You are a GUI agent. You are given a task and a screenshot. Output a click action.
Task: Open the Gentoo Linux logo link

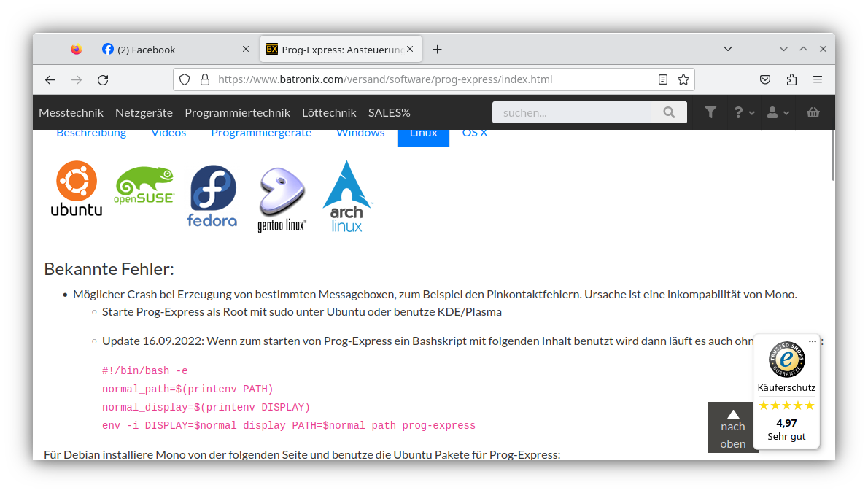pos(281,195)
